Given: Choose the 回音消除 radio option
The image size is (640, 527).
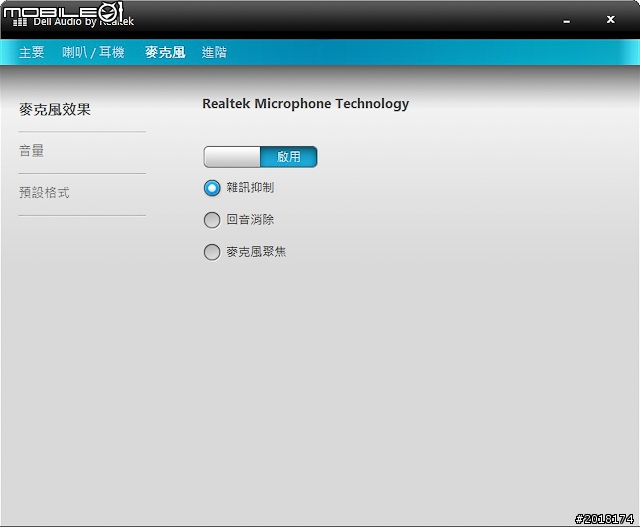Looking at the screenshot, I should [212, 220].
